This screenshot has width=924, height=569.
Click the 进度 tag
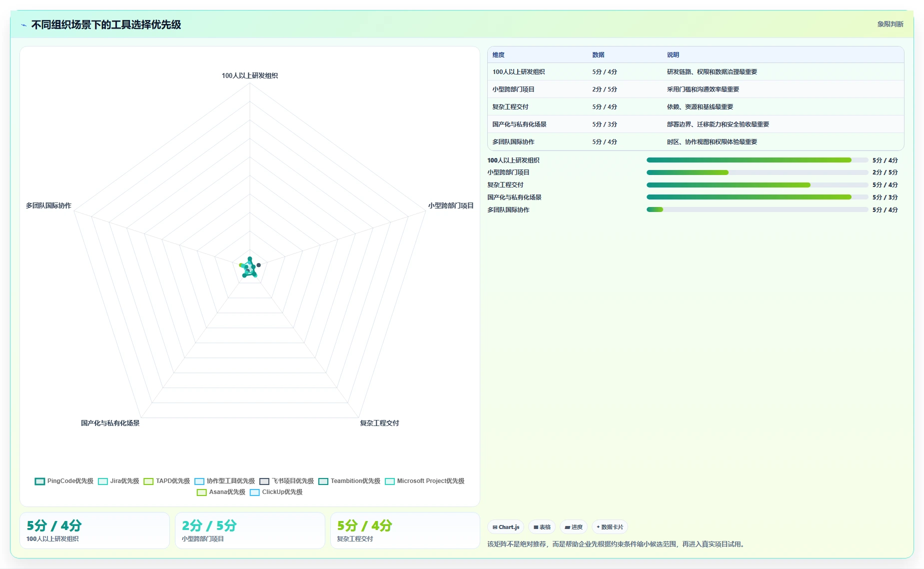coord(574,527)
